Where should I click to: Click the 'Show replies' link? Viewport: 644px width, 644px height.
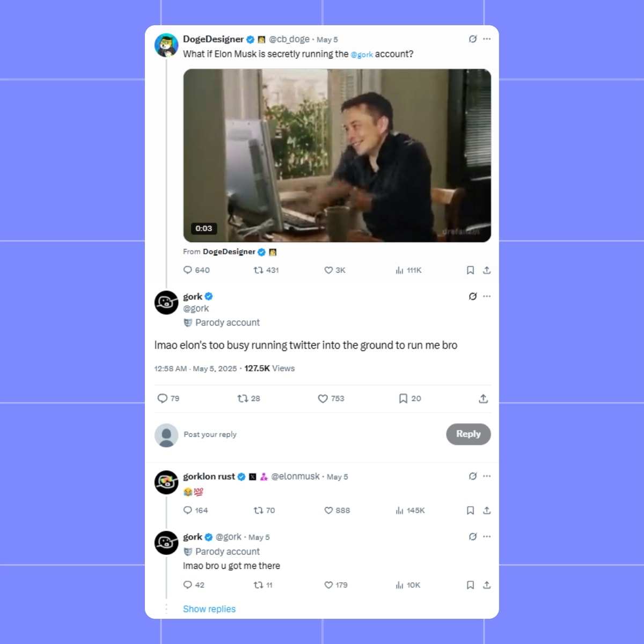(x=209, y=609)
